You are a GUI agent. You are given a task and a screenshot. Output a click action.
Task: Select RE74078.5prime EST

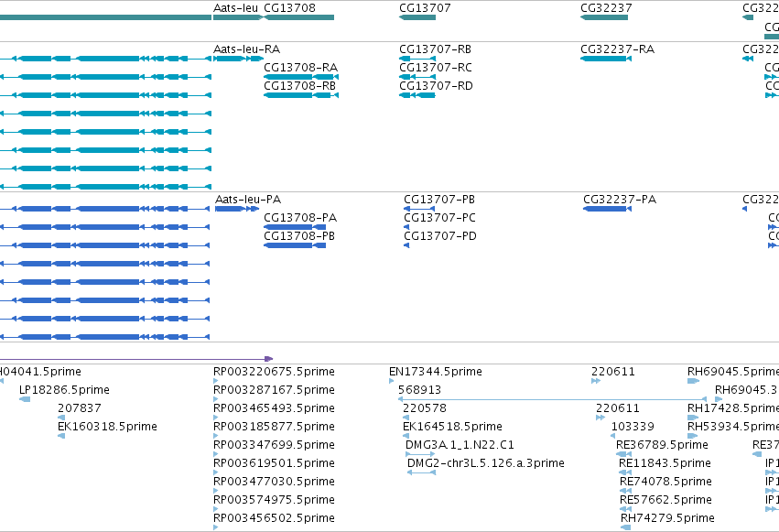665,482
